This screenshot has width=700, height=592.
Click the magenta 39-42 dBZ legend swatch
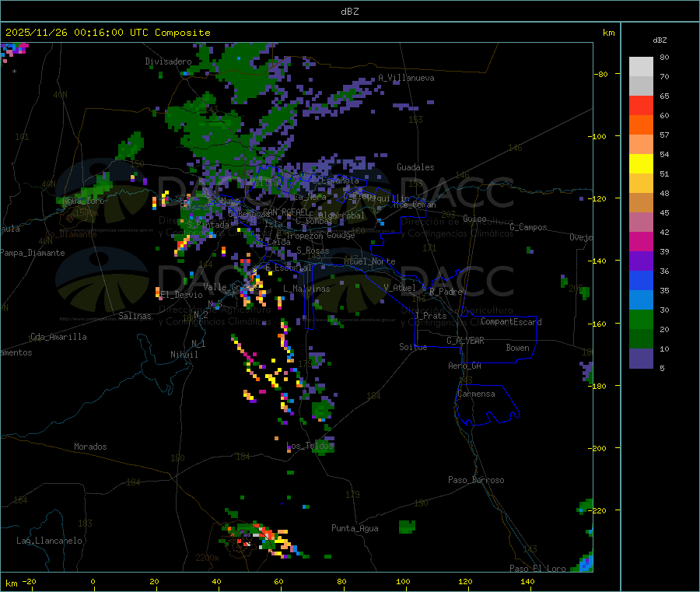pos(641,241)
